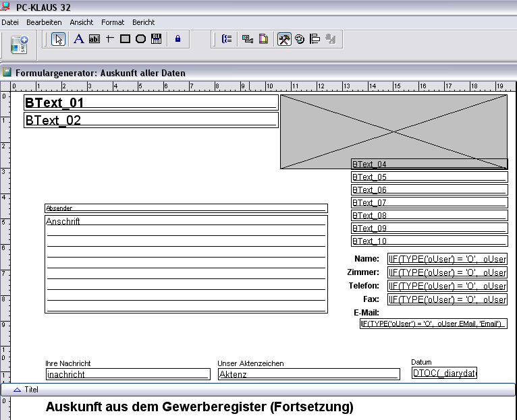Open the page setup icon
Screen dimensions: 517x420
pyautogui.click(x=263, y=39)
